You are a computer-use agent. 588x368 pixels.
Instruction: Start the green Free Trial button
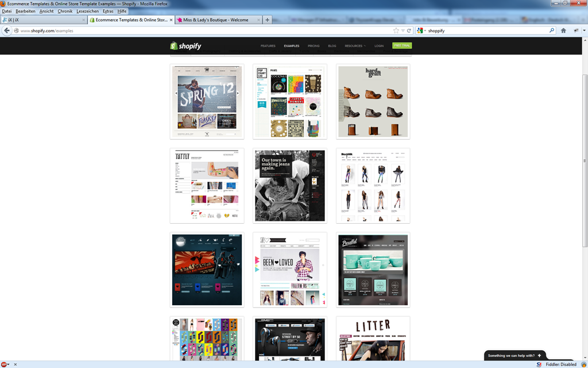coord(402,45)
